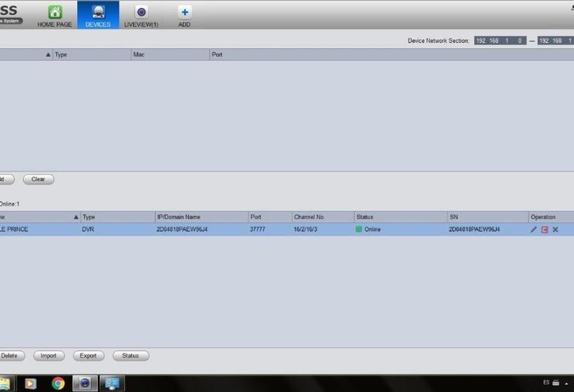Click the Import button
Image resolution: width=574 pixels, height=392 pixels.
click(x=48, y=356)
